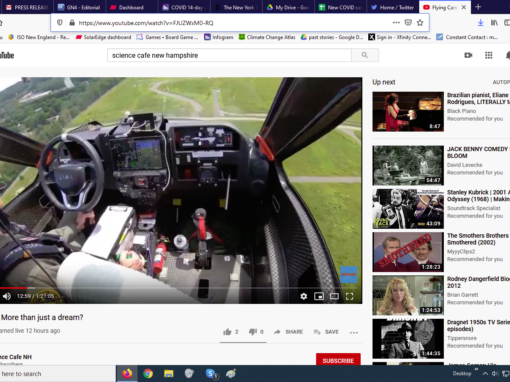
Task: Bookmark this page with the star icon
Action: 420,23
